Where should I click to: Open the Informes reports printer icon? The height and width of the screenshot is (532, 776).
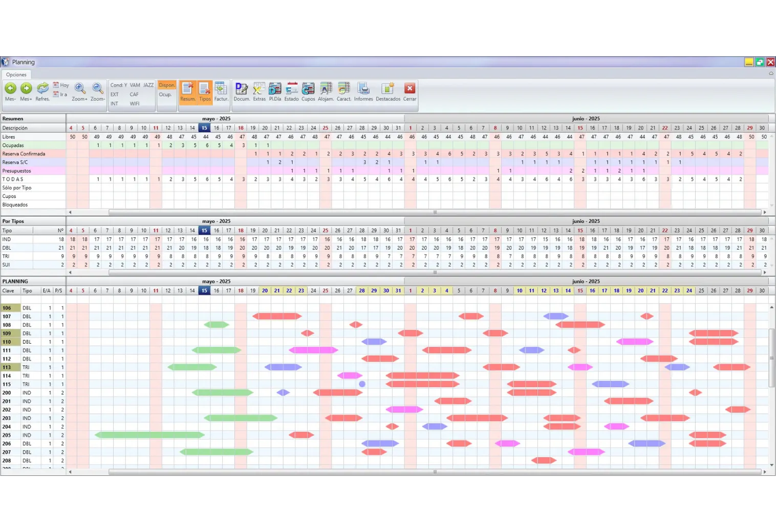pos(363,91)
